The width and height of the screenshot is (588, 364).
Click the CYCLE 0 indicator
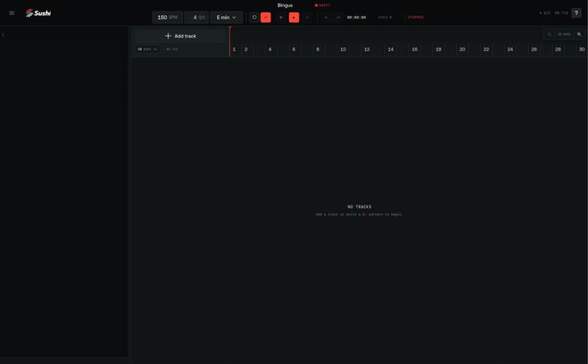click(x=384, y=18)
